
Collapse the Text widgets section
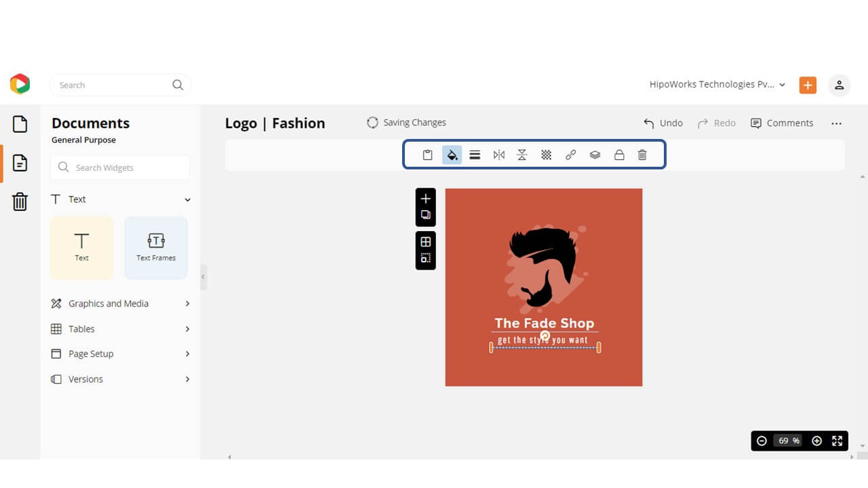pyautogui.click(x=187, y=199)
